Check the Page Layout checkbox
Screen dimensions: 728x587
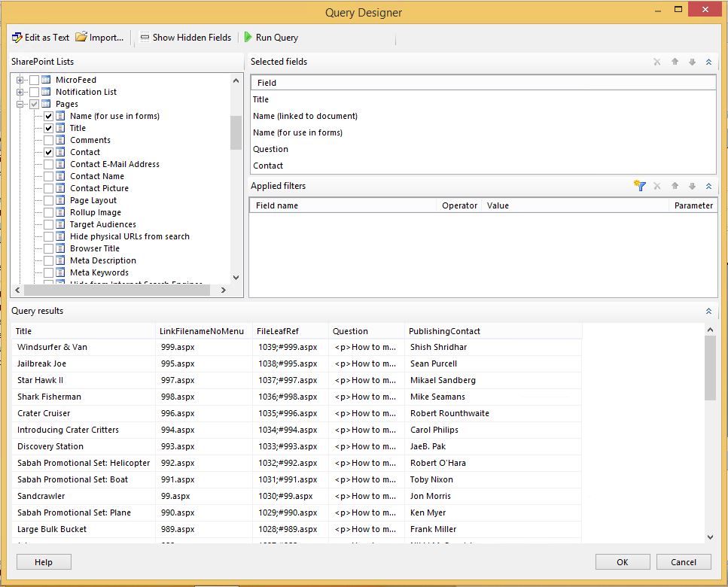click(x=49, y=200)
